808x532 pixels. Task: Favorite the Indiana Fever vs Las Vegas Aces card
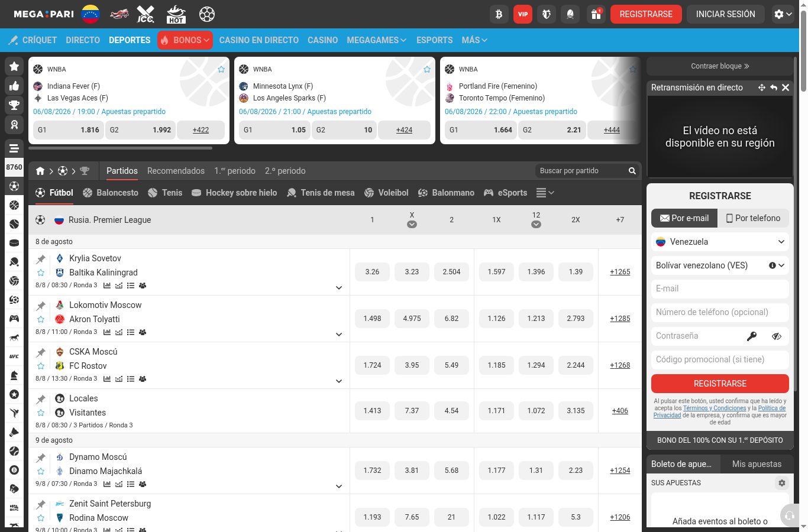(221, 69)
